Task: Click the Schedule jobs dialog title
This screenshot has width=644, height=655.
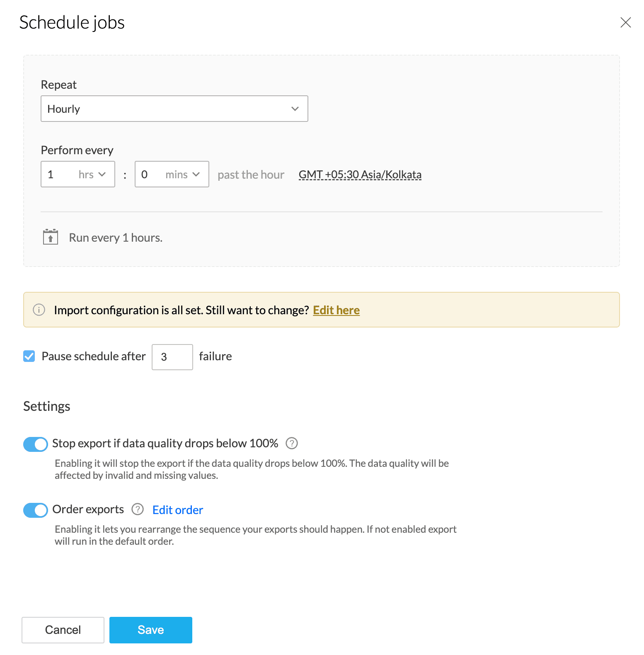Action: click(72, 22)
